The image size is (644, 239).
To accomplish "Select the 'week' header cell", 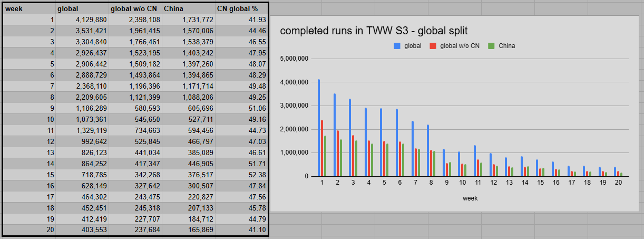I will click(29, 8).
